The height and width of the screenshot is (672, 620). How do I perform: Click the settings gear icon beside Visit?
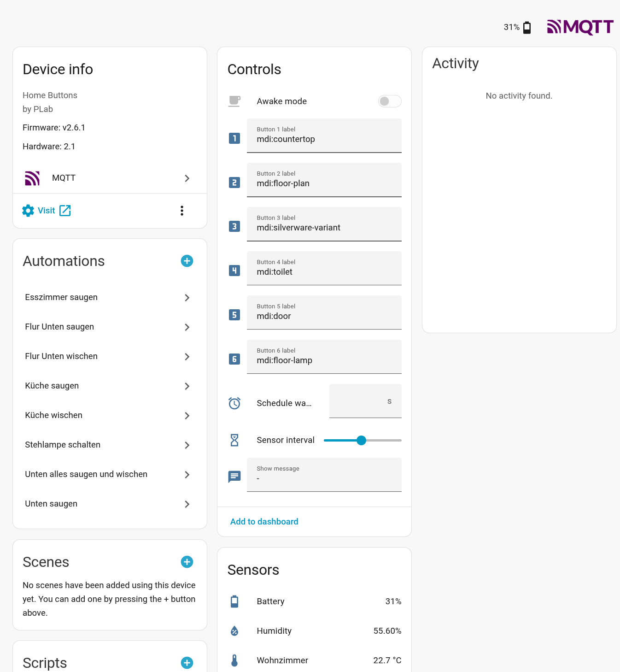pos(28,211)
